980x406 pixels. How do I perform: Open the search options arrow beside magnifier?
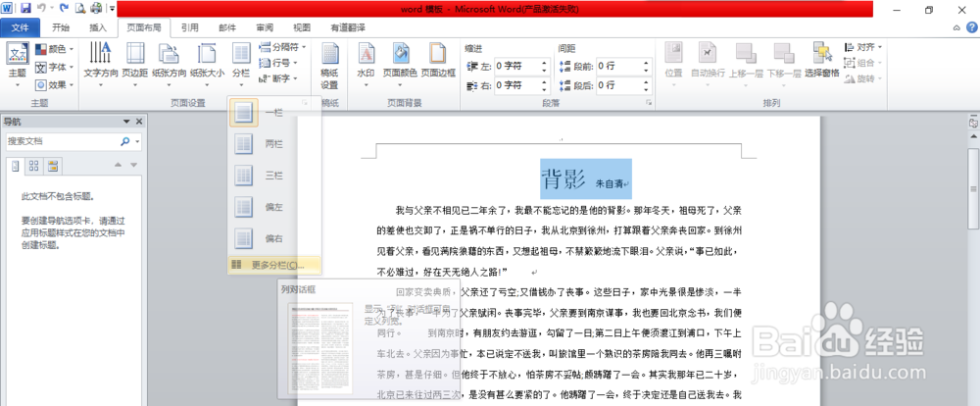point(137,142)
